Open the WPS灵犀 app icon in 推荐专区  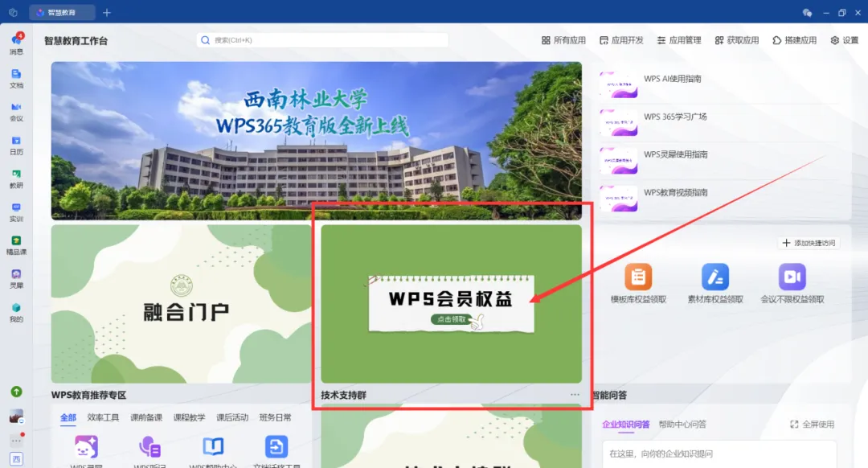[86, 446]
